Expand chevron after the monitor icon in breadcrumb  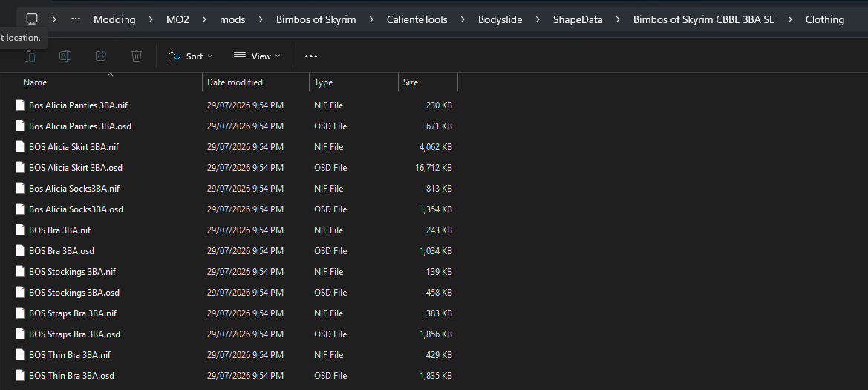point(54,19)
